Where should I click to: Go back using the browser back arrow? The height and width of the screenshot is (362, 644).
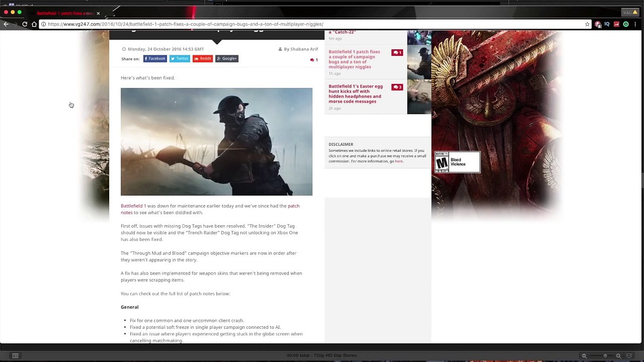click(x=6, y=24)
